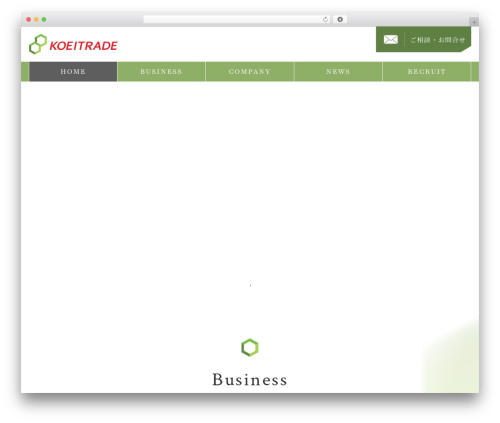This screenshot has height=423, width=500.
Task: Open the RECRUIT navigation tab
Action: point(426,72)
